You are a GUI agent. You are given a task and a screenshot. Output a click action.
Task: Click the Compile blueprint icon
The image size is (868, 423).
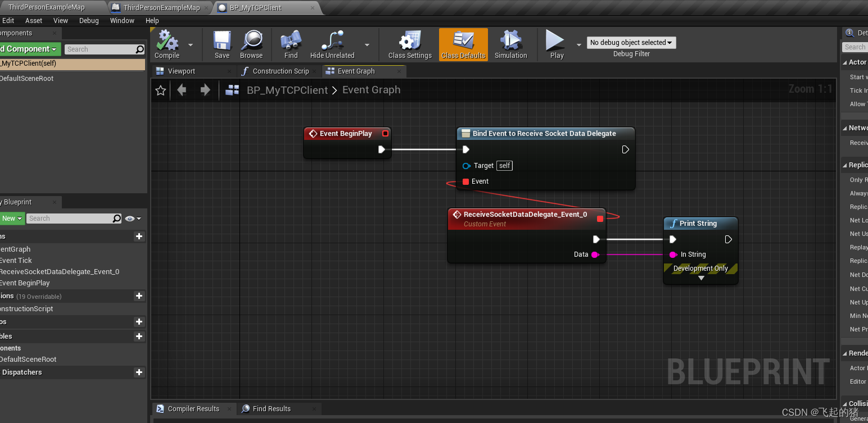tap(166, 40)
